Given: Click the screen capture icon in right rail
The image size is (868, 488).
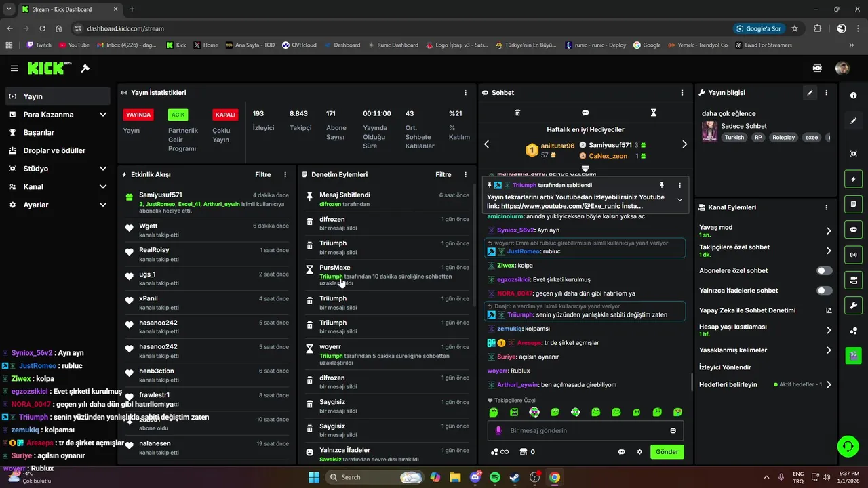Looking at the screenshot, I should [854, 154].
